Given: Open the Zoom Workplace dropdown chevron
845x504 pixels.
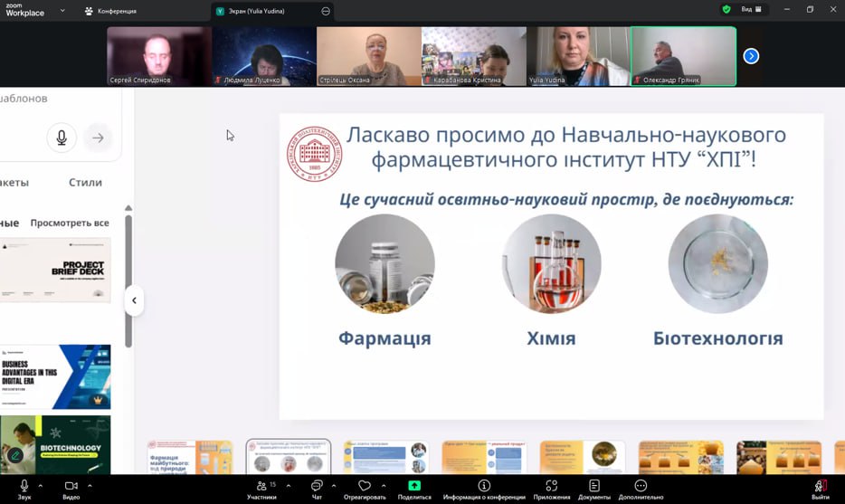Looking at the screenshot, I should [62, 11].
